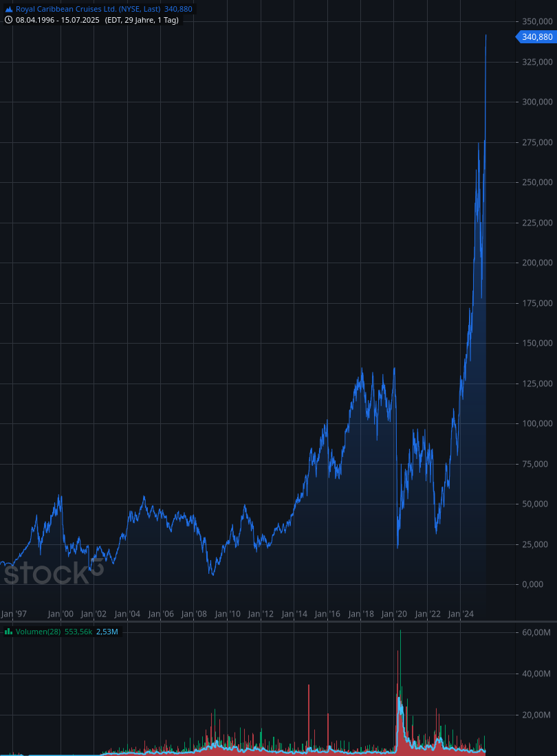This screenshot has width=557, height=756.
Task: Click the 553,56k volume value
Action: click(x=78, y=632)
